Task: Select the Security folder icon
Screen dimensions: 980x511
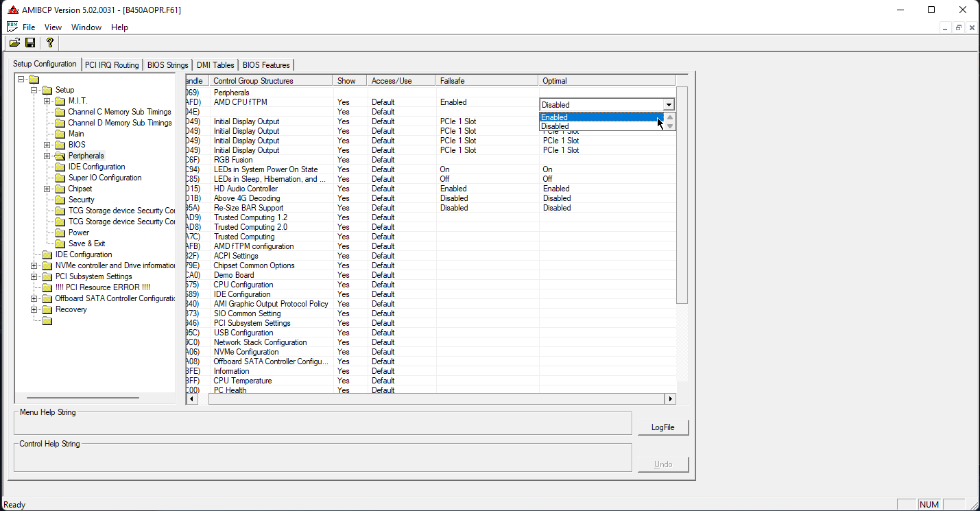Action: tap(60, 200)
